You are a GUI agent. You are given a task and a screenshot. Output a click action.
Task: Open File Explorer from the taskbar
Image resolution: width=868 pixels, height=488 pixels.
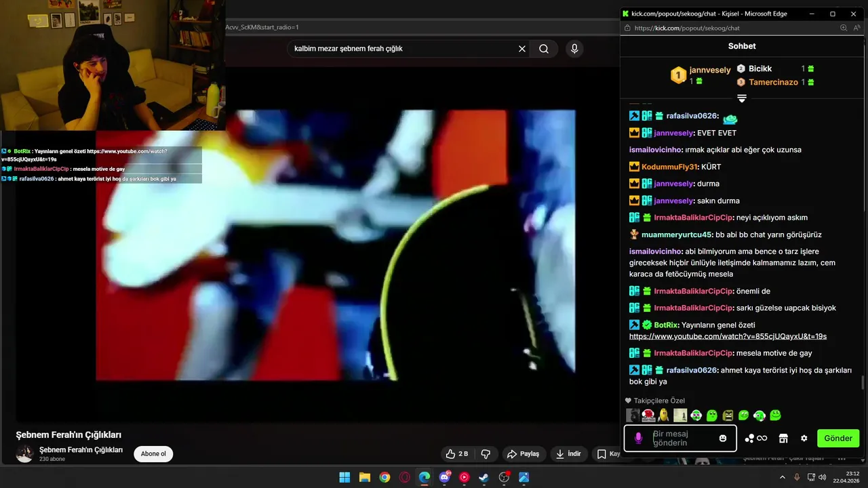click(364, 477)
